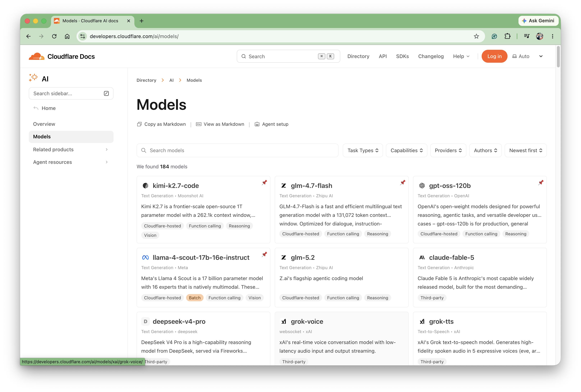Select Overview in the AI sidebar

coord(71,124)
